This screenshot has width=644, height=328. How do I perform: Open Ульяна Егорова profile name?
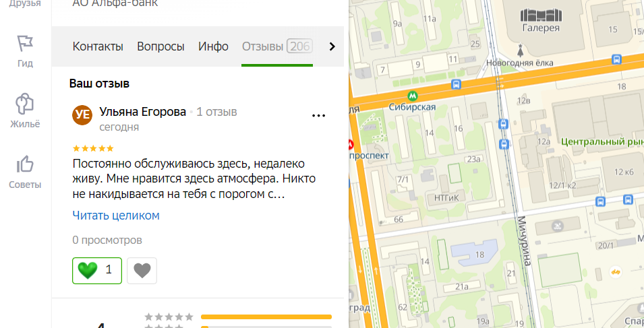click(x=142, y=112)
